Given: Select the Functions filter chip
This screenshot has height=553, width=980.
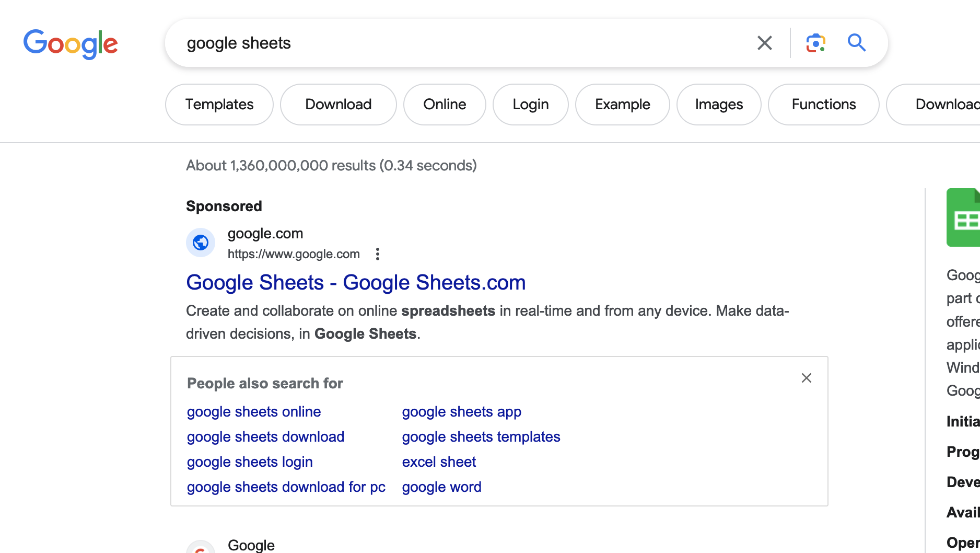Looking at the screenshot, I should 824,105.
